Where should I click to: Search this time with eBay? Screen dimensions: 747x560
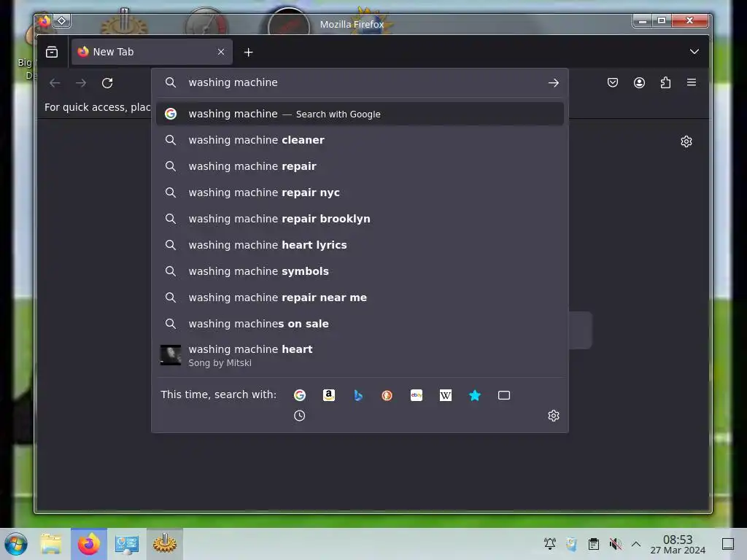417,394
